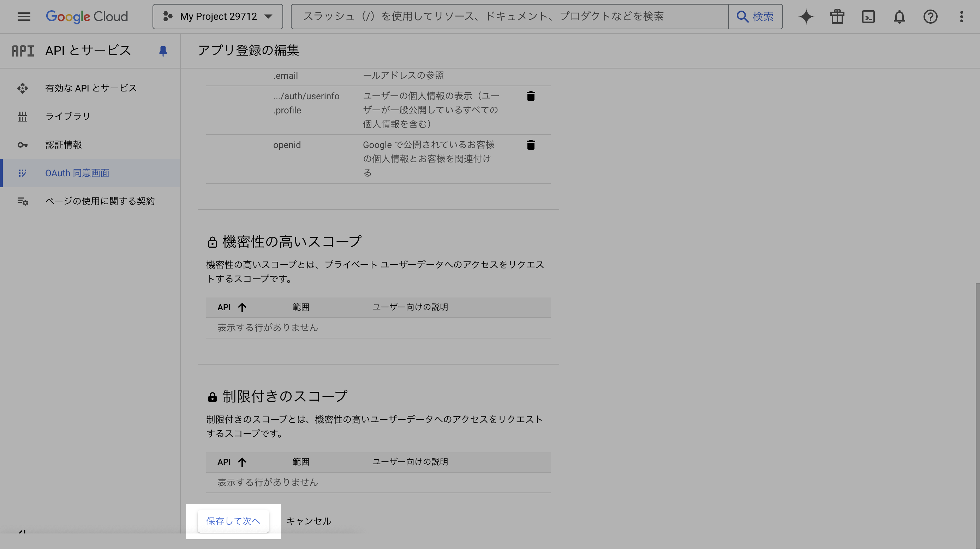Sort restricted scopes table by API column
Screen dimensions: 980x549
[x=231, y=462]
